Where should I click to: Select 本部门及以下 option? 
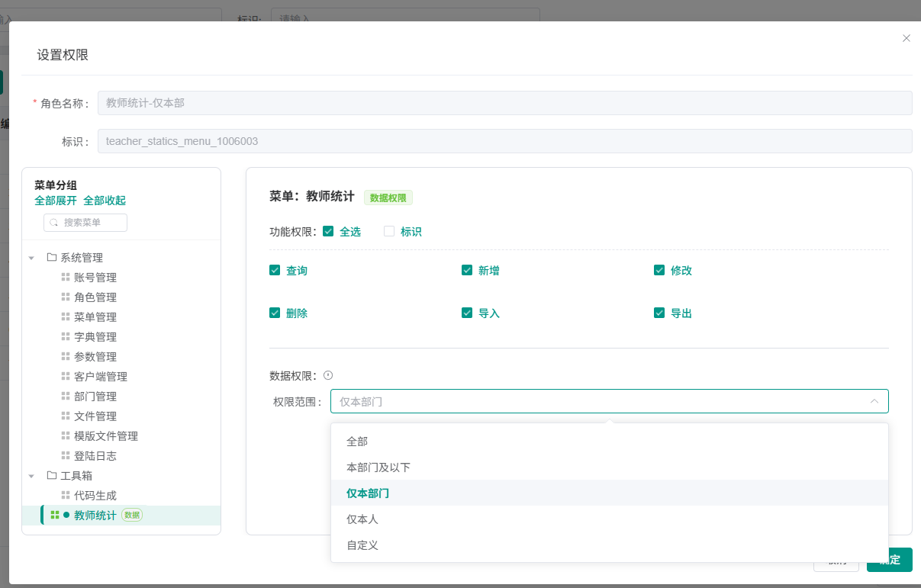tap(610, 468)
